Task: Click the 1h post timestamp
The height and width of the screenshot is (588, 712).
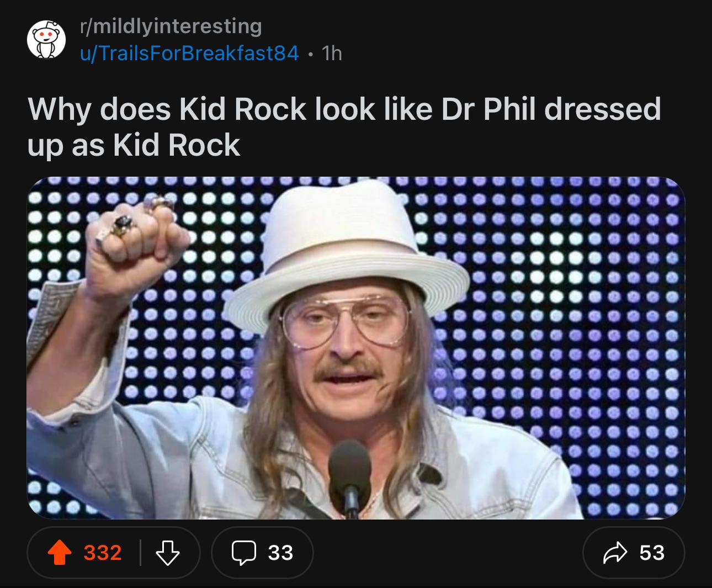Action: tap(332, 54)
